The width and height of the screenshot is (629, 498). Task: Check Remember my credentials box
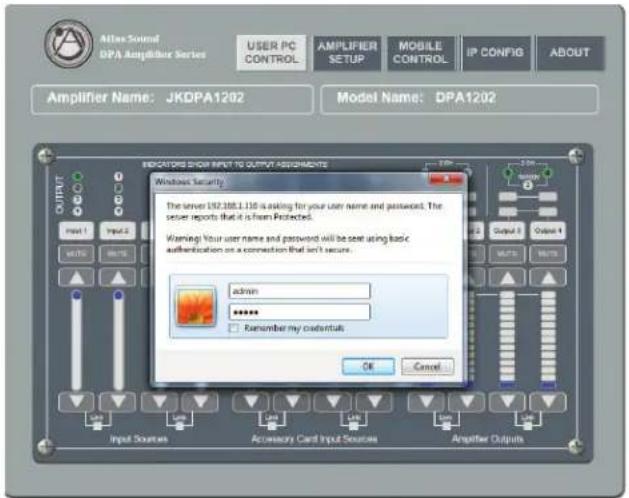[233, 328]
